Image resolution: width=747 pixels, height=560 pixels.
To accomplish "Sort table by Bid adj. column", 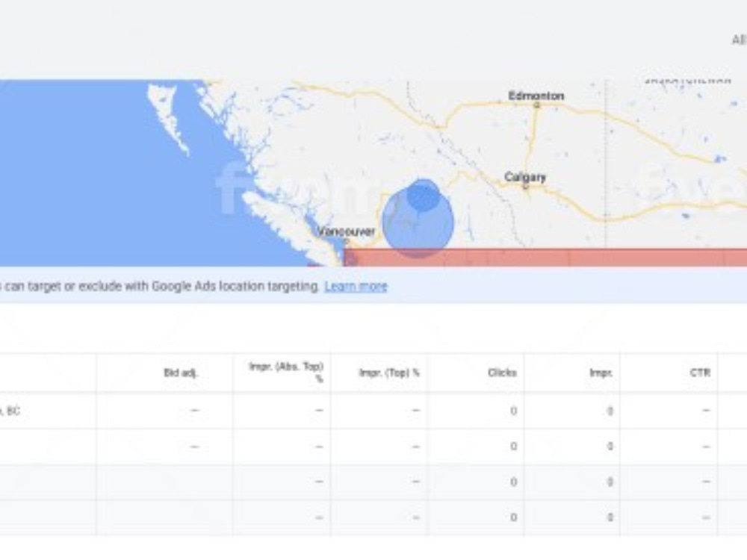I will coord(181,373).
